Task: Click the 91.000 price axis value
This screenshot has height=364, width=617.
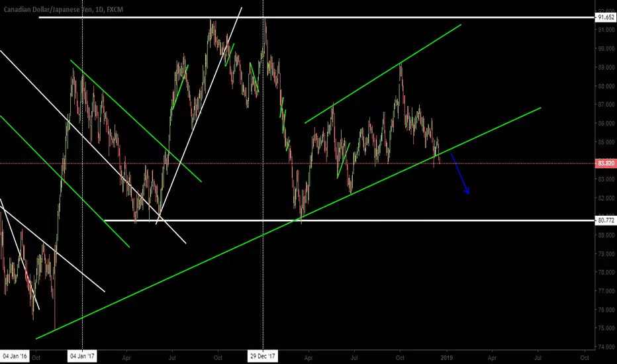Action: [606, 30]
